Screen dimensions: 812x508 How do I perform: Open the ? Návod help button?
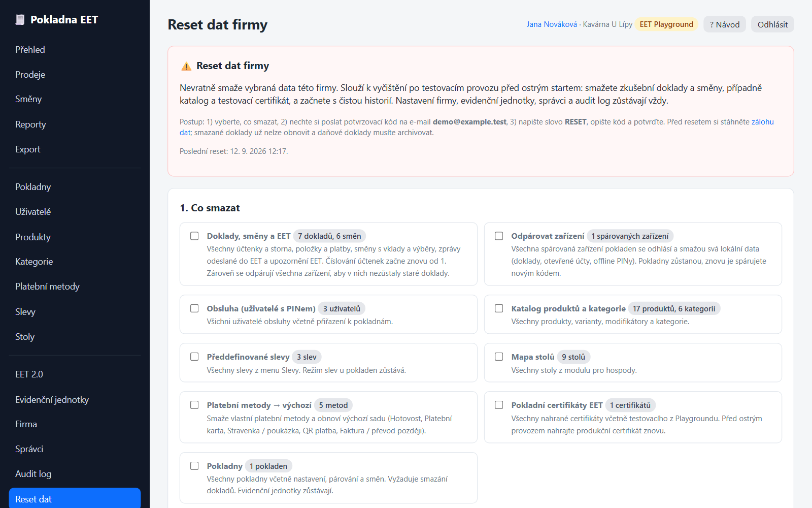pos(725,24)
